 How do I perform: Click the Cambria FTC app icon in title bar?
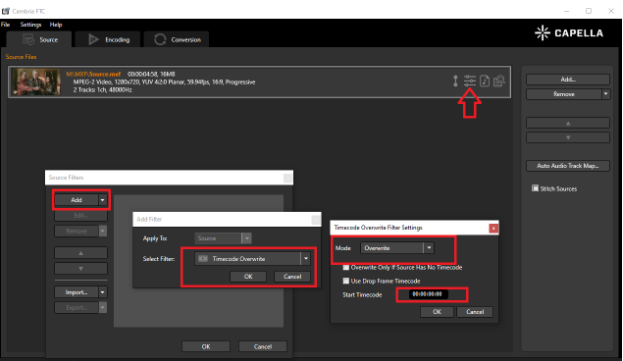6,11
